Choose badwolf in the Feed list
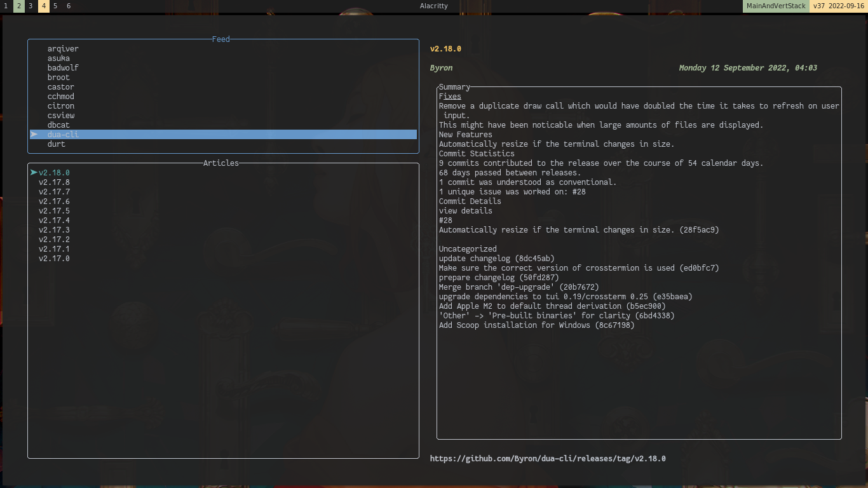The image size is (868, 488). [x=63, y=68]
